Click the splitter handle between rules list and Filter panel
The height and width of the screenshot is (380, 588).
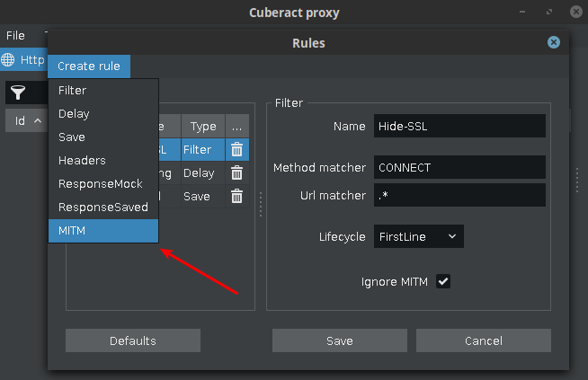click(x=261, y=205)
